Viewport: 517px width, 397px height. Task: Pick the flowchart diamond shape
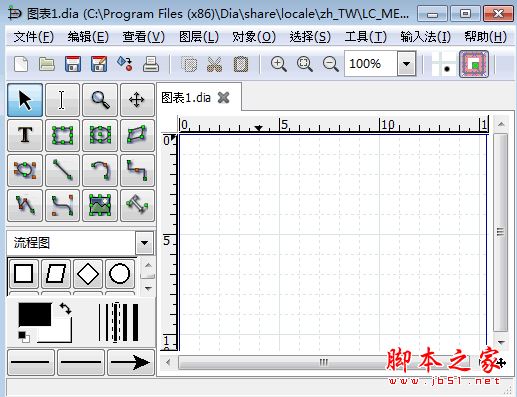(88, 274)
